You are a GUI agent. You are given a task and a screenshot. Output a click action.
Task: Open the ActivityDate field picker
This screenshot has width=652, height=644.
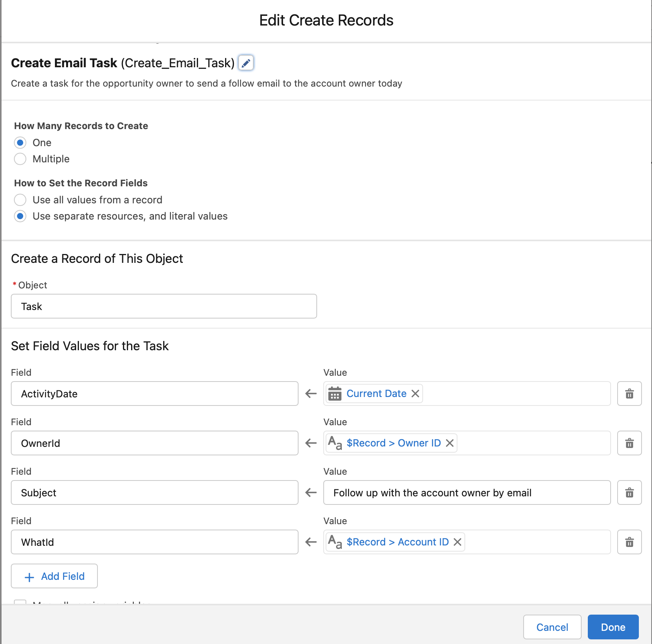[154, 394]
